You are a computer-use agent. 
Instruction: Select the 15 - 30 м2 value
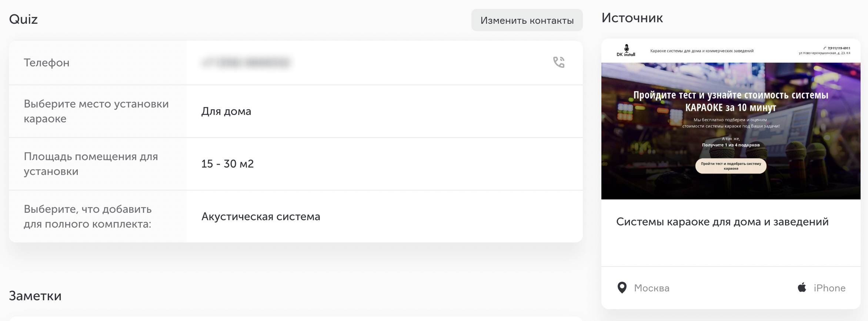(x=227, y=164)
